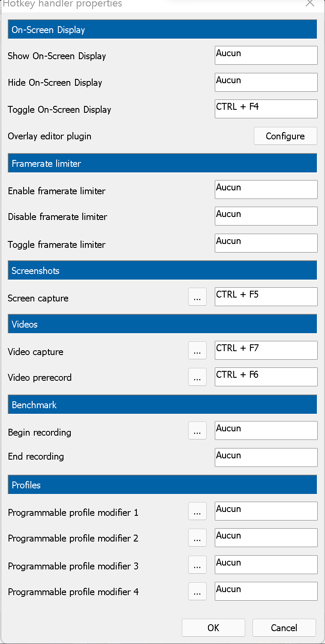325x644 pixels.
Task: Click the End recording hotkey field
Action: click(266, 457)
